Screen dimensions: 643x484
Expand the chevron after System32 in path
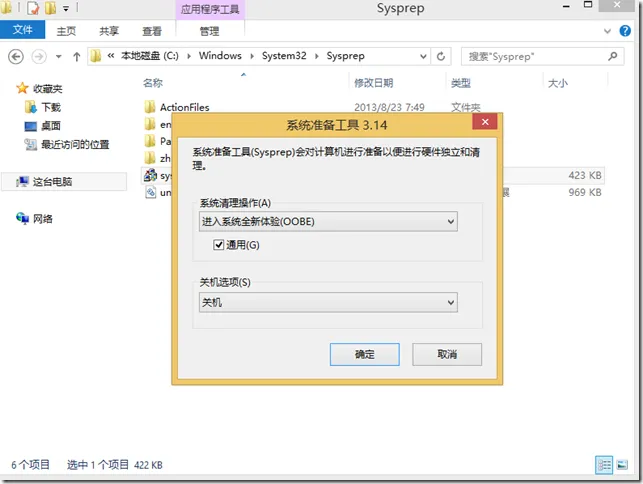click(317, 56)
